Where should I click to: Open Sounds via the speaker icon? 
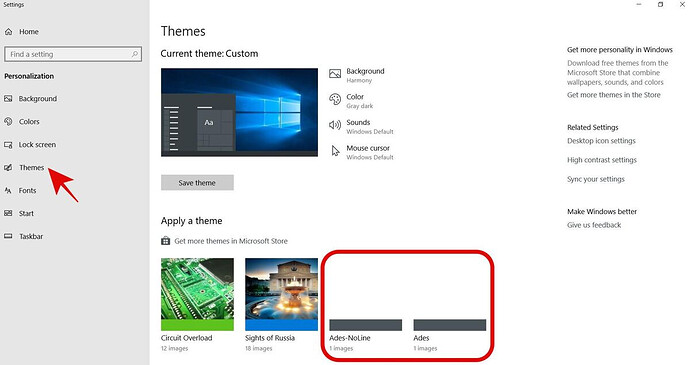tap(335, 125)
